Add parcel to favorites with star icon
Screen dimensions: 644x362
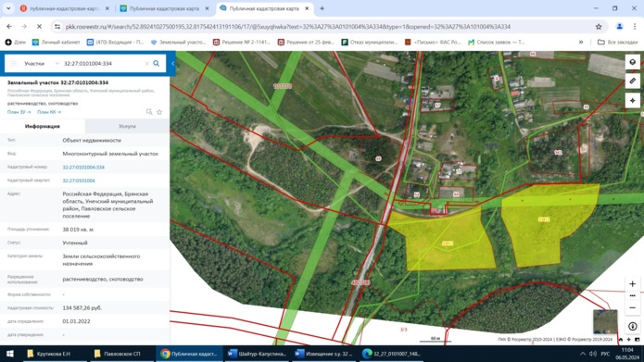159,112
